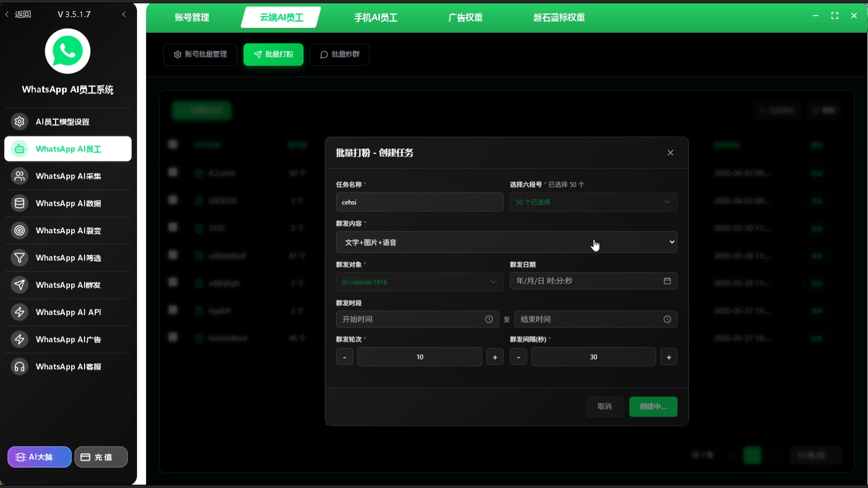This screenshot has height=488, width=868.
Task: Click the clock icon in 结束时间 field
Action: [667, 319]
